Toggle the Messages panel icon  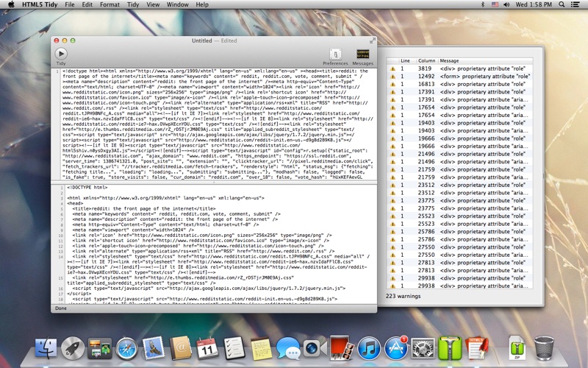362,54
